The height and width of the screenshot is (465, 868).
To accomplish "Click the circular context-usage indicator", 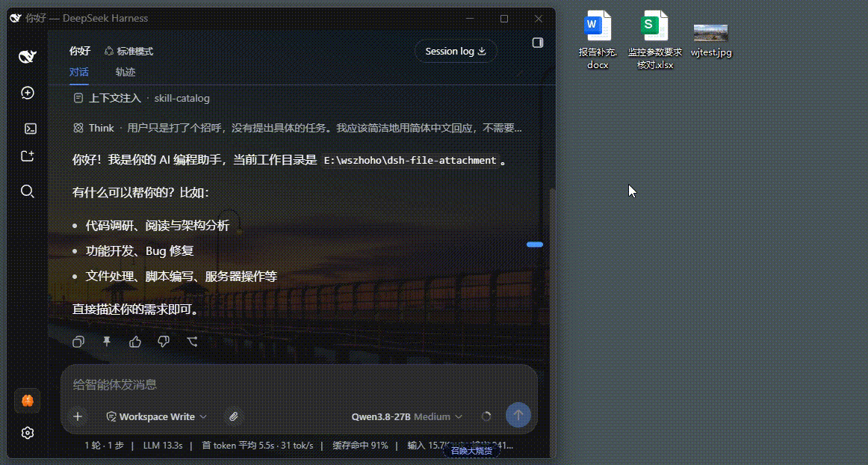I will (486, 416).
